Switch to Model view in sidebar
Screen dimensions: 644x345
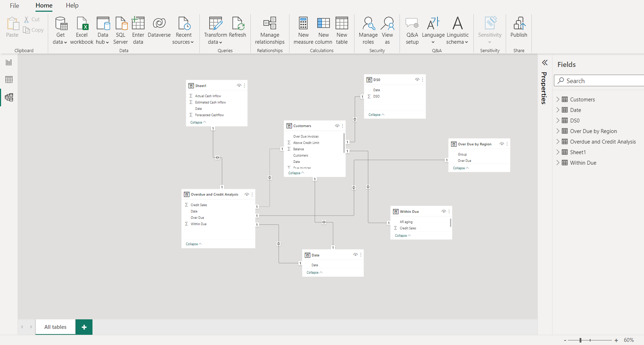click(x=9, y=97)
